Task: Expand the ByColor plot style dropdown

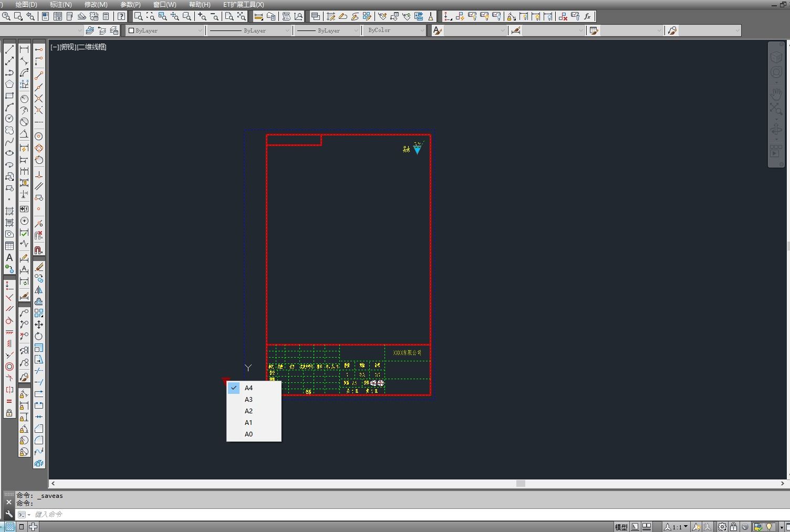Action: click(396, 30)
